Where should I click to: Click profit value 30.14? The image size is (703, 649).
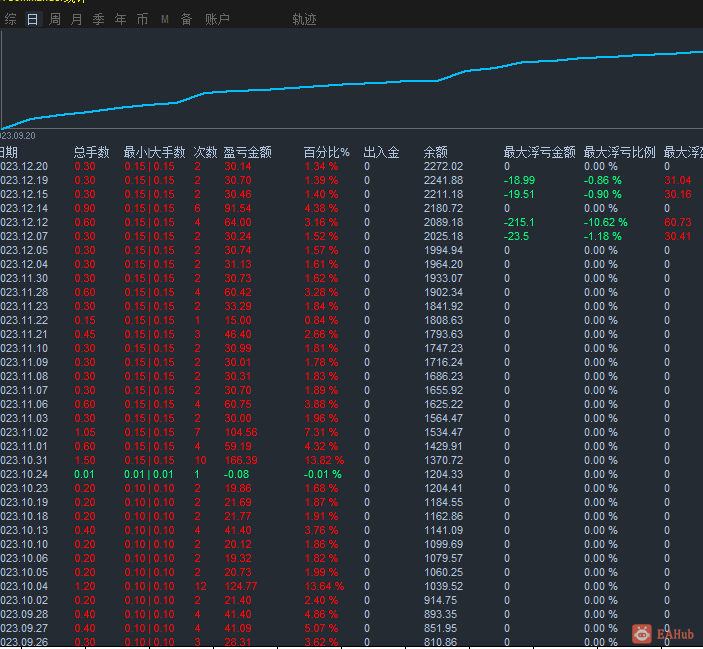coord(238,166)
